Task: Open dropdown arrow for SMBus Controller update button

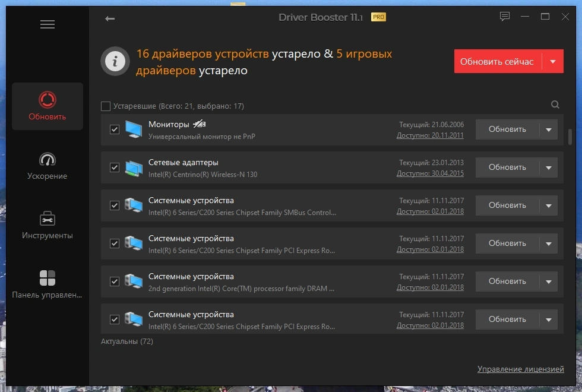Action: [549, 206]
